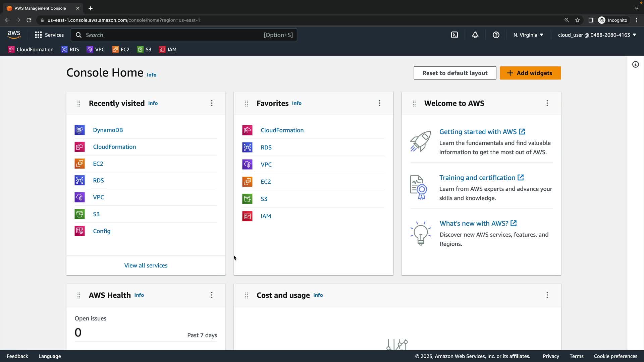Click the Config service icon
The image size is (644, 362).
tap(79, 231)
